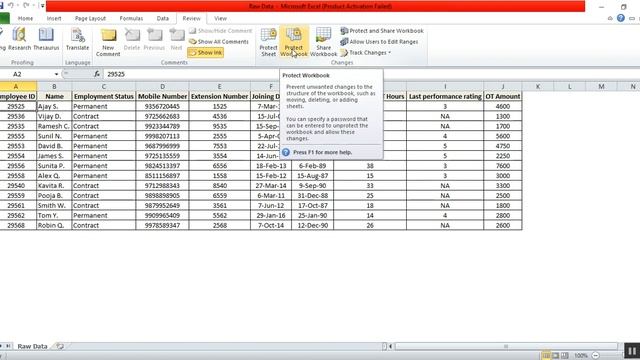Click Protect and Share Workbook
640x360 pixels.
(382, 31)
